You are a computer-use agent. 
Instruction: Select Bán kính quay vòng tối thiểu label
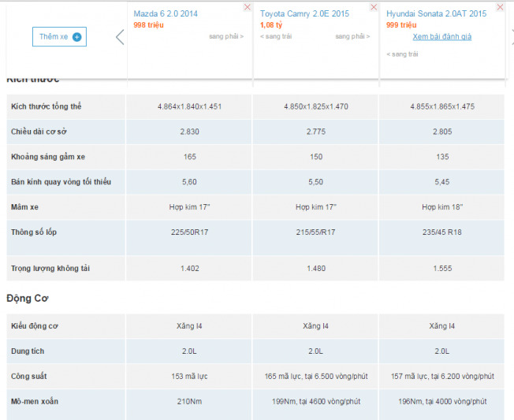pos(61,182)
